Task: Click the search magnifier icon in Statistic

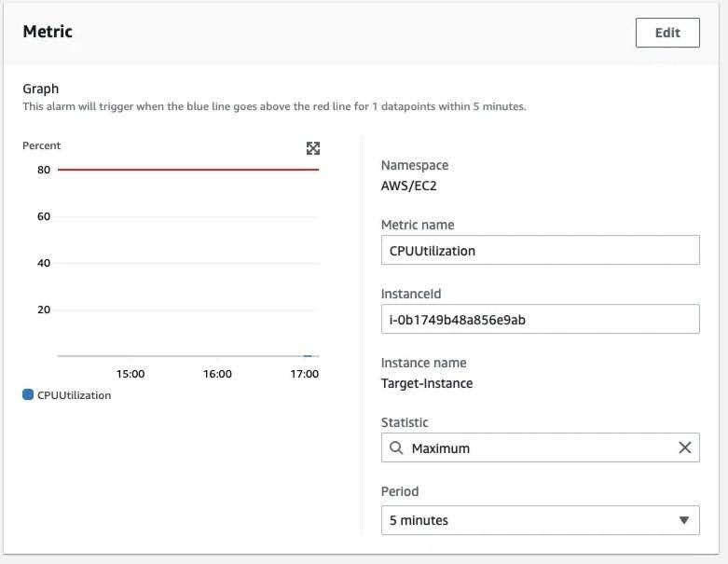Action: 396,448
